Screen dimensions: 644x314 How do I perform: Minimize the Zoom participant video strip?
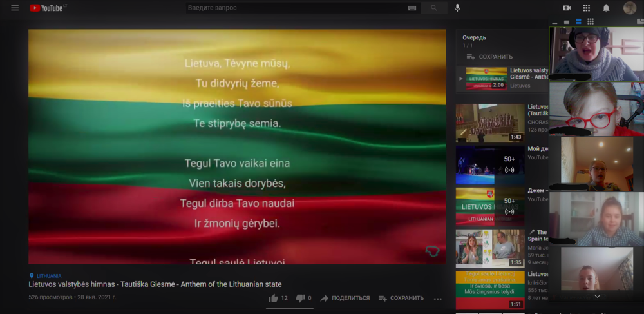tap(555, 22)
